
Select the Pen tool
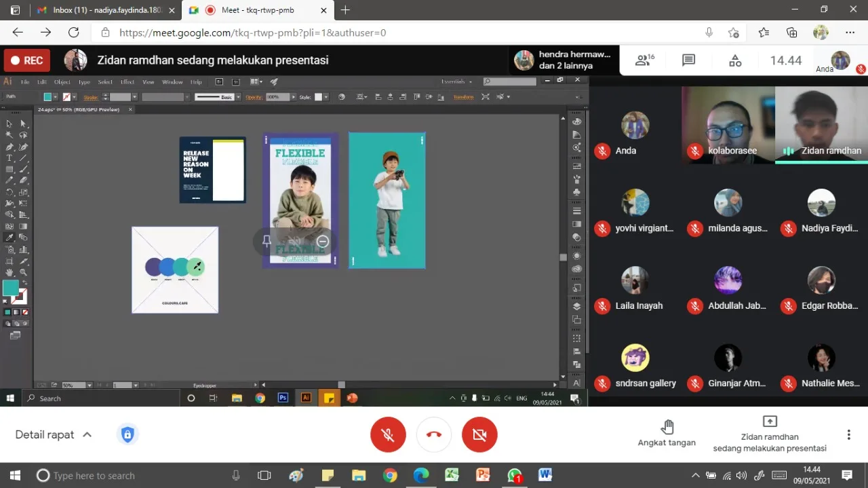[x=9, y=147]
